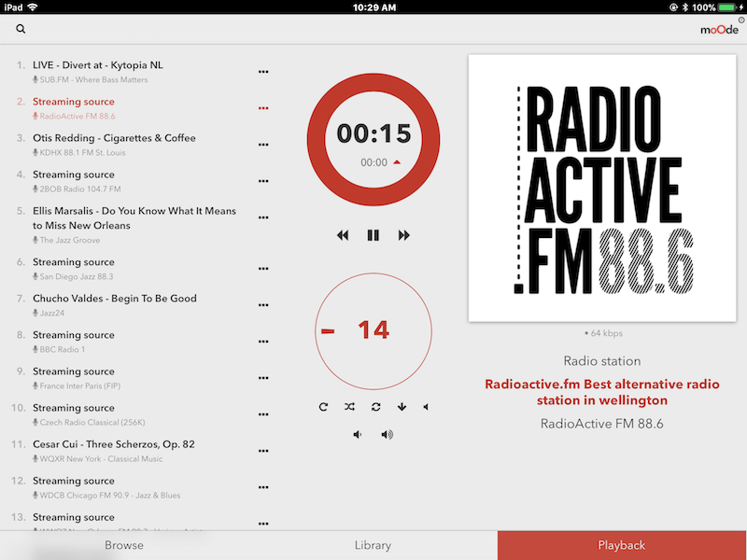
Task: Click the Wi-Fi status icon
Action: point(32,7)
